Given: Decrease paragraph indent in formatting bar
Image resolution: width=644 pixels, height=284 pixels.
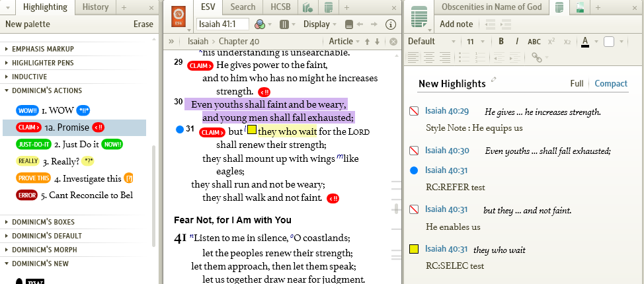Looking at the screenshot, I should pos(499,57).
